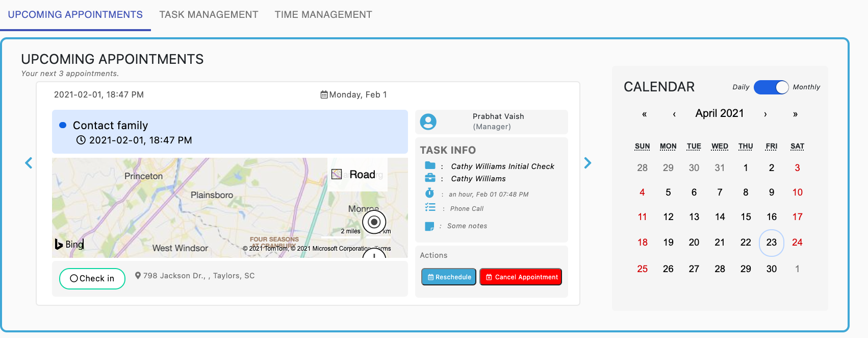
Task: Click the location pin icon by address
Action: pyautogui.click(x=138, y=276)
